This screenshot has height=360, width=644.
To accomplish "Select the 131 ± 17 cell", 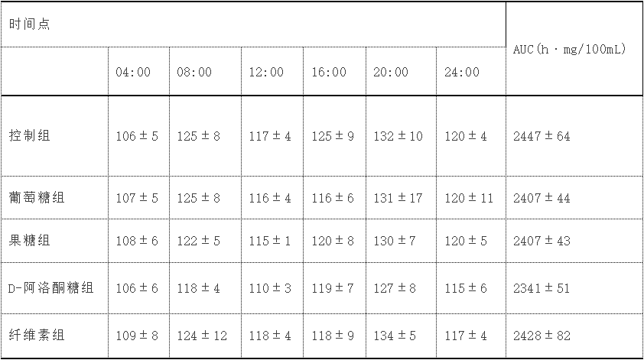I will pos(398,198).
